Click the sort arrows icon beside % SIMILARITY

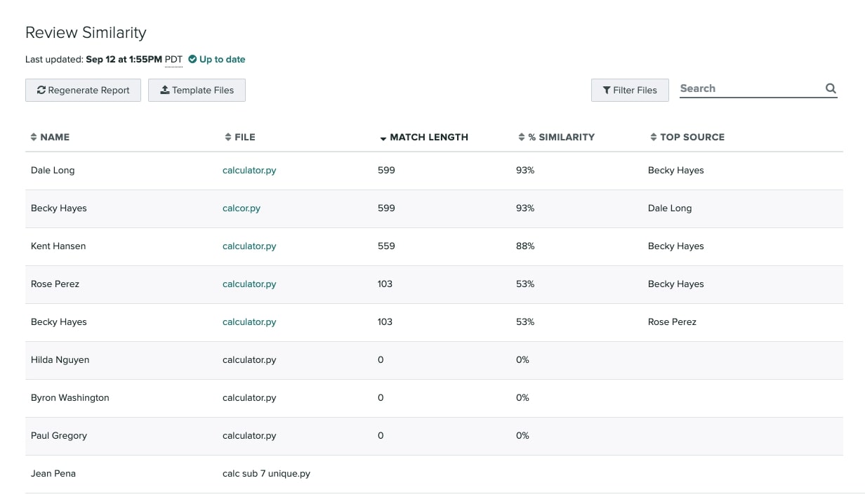(x=521, y=138)
